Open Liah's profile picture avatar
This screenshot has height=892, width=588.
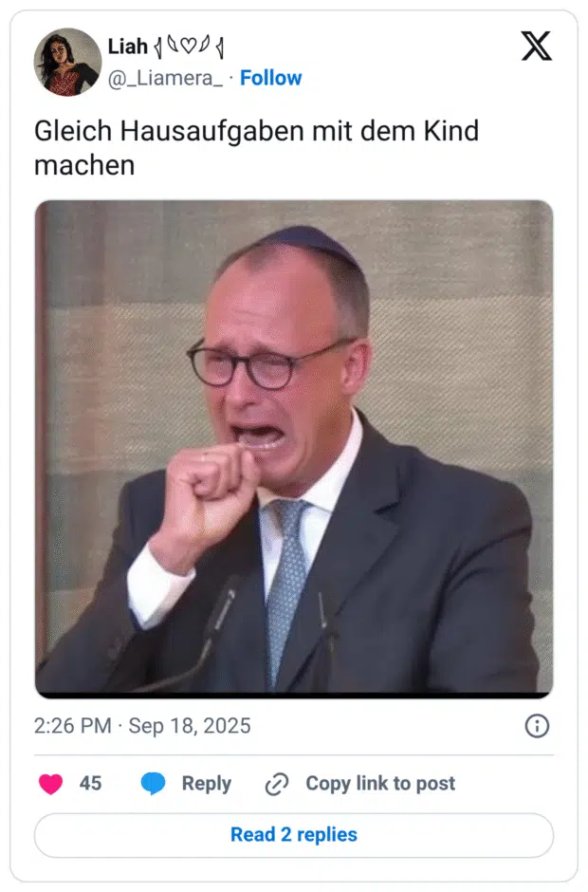[67, 62]
